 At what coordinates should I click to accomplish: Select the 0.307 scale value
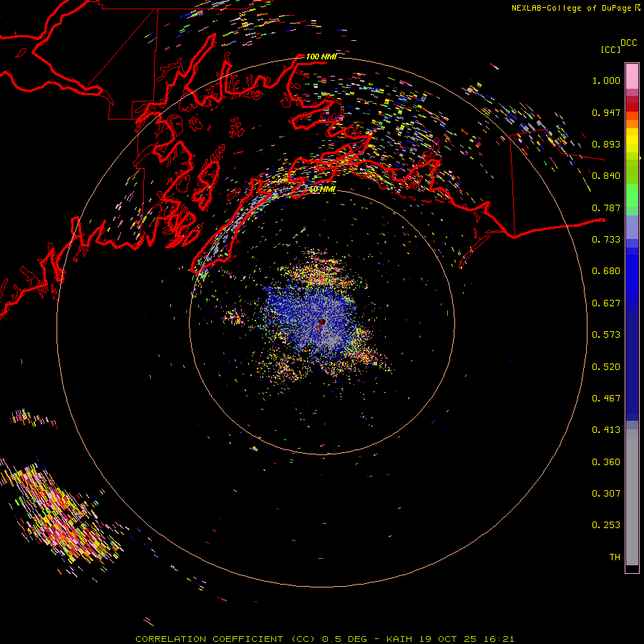tap(606, 494)
